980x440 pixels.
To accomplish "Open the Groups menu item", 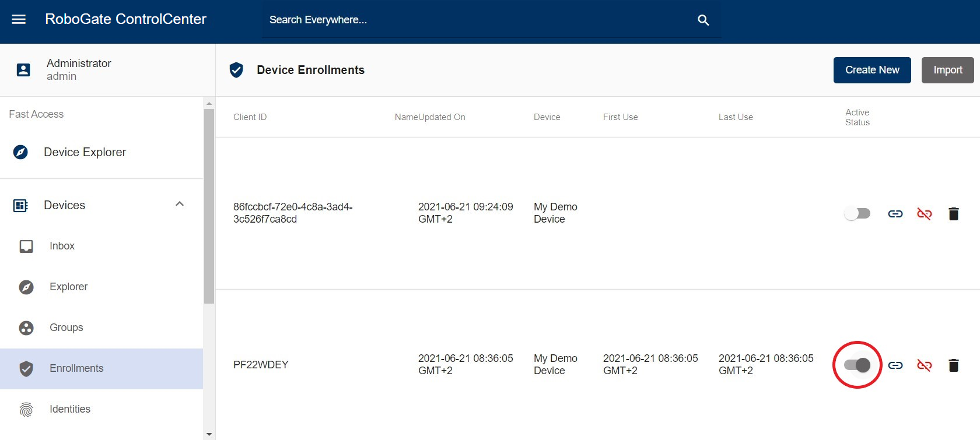I will coord(101,328).
